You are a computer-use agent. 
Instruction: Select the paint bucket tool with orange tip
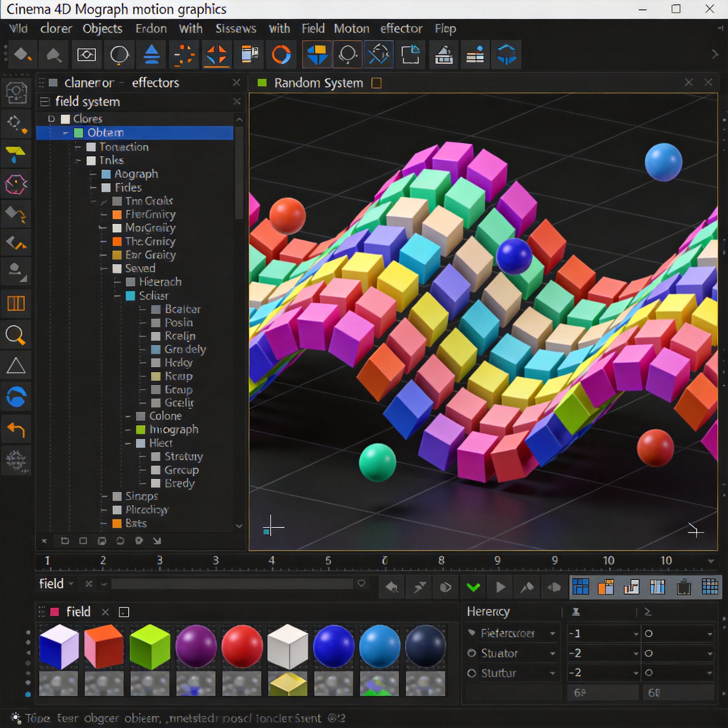[23, 55]
